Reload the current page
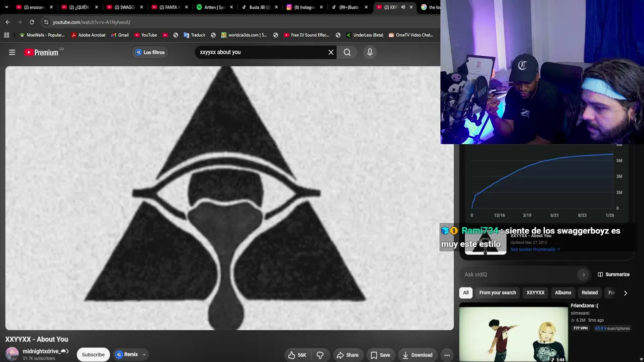Image resolution: width=644 pixels, height=362 pixels. tap(32, 22)
